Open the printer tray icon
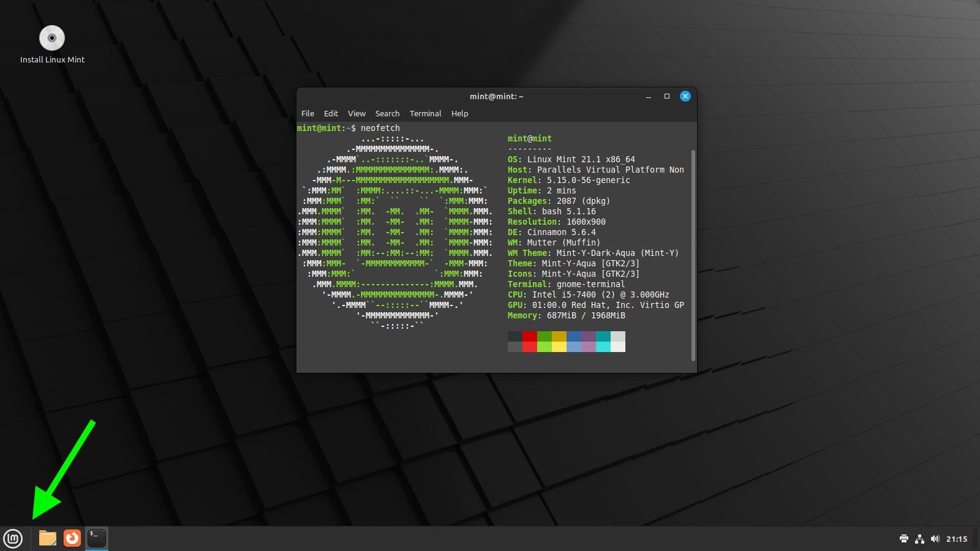The height and width of the screenshot is (551, 980). click(903, 539)
